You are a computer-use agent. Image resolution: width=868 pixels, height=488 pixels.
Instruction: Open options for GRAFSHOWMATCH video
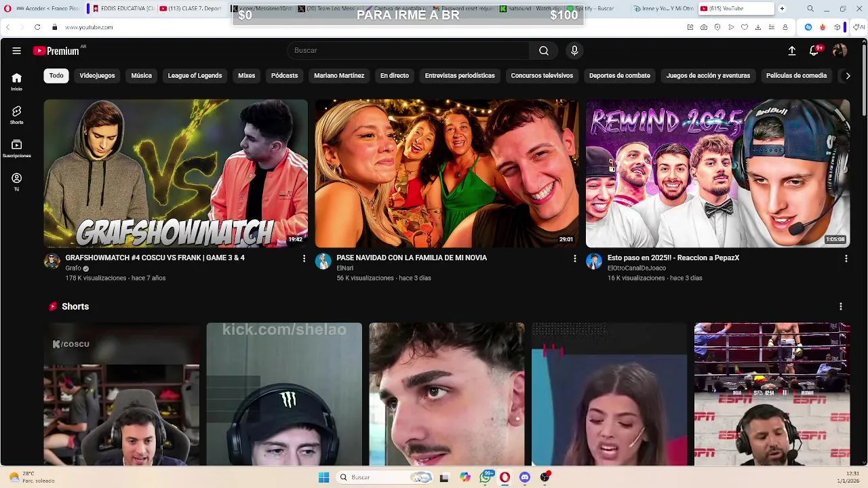pos(304,259)
